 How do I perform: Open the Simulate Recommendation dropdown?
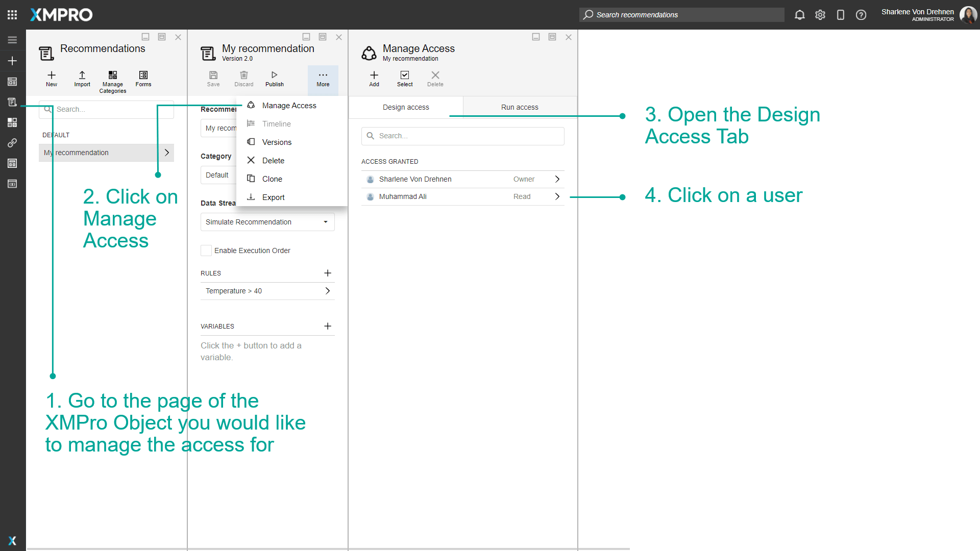tap(267, 221)
